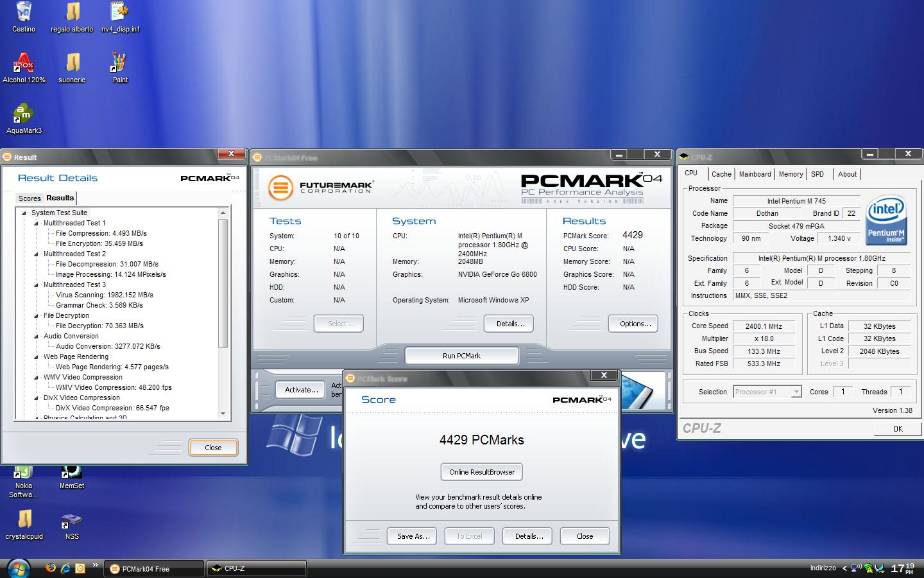Switch to Scores tab in Result window
Image resolution: width=924 pixels, height=578 pixels.
(30, 198)
